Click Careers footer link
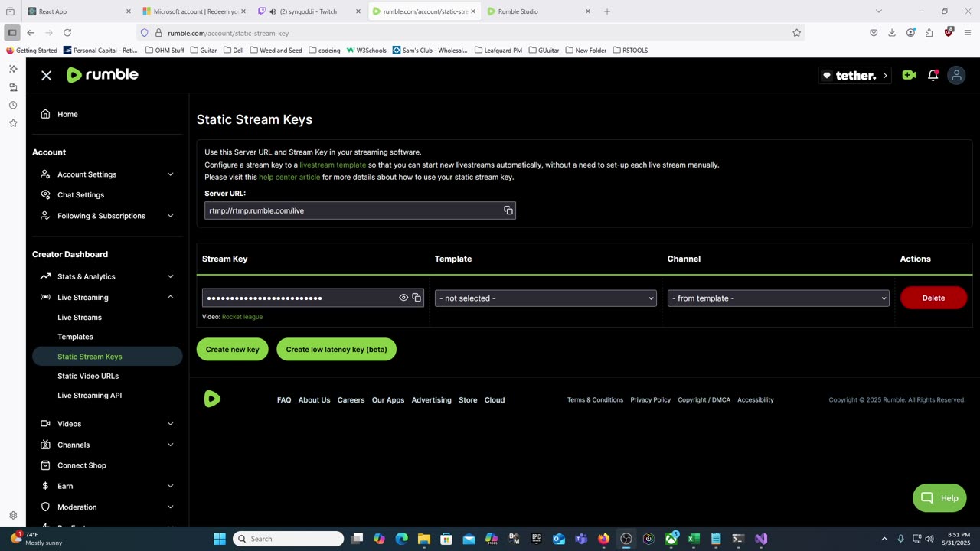 click(351, 400)
